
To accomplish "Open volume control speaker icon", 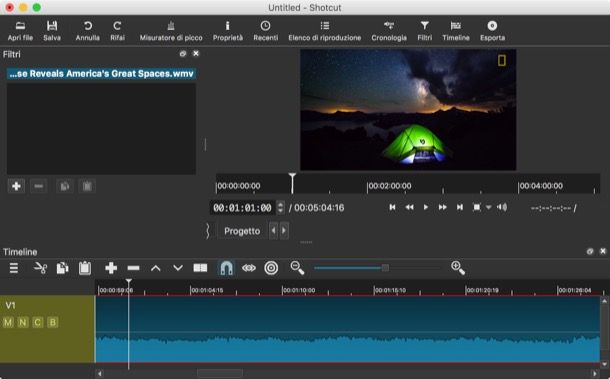I will click(x=502, y=207).
